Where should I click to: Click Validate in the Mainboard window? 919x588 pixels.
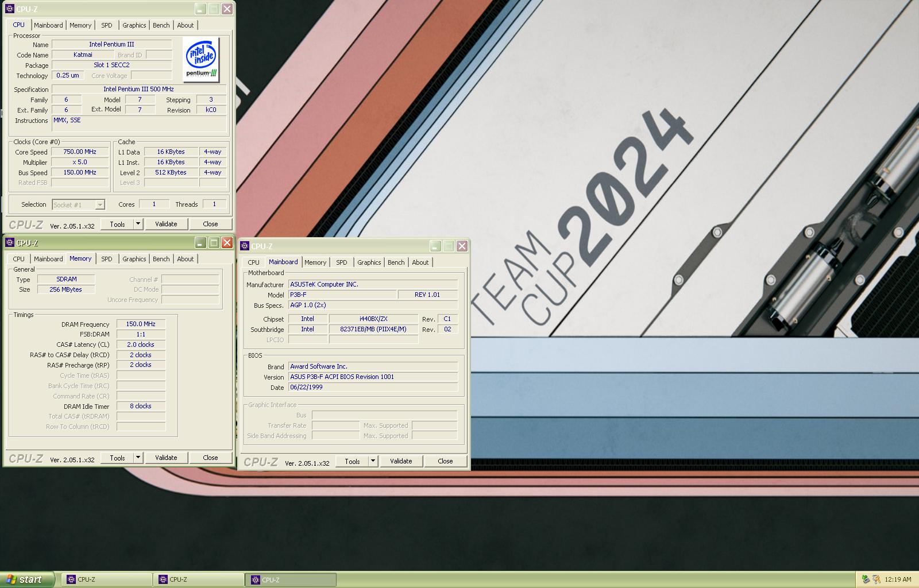[401, 461]
